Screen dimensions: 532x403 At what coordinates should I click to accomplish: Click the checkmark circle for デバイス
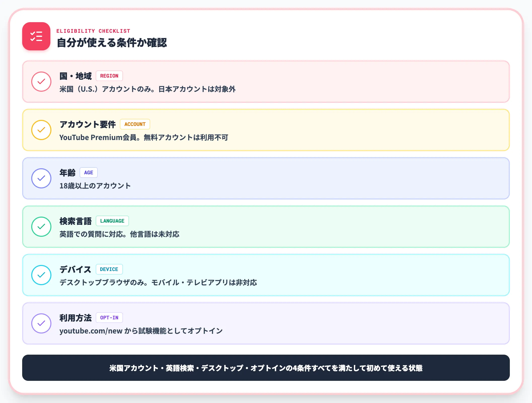tap(41, 275)
